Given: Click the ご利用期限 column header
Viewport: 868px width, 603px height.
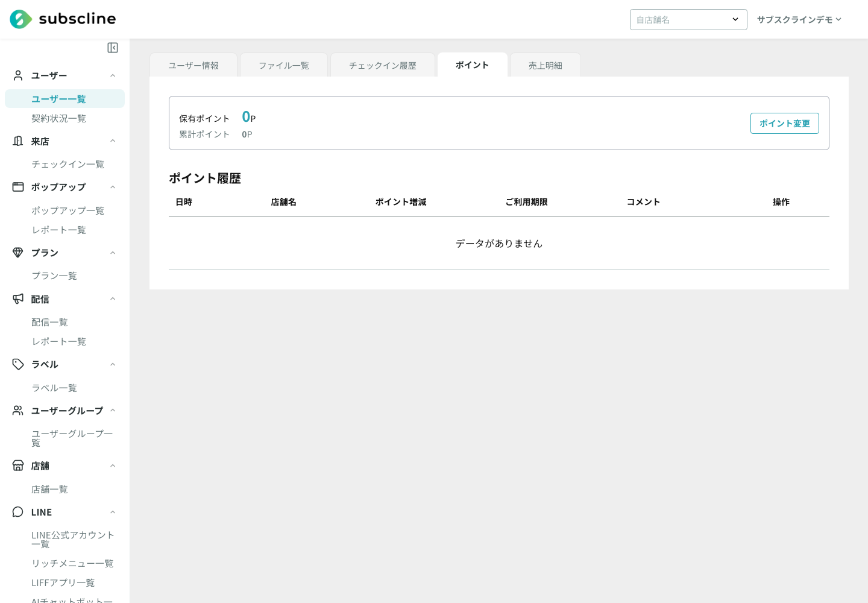Looking at the screenshot, I should point(526,202).
